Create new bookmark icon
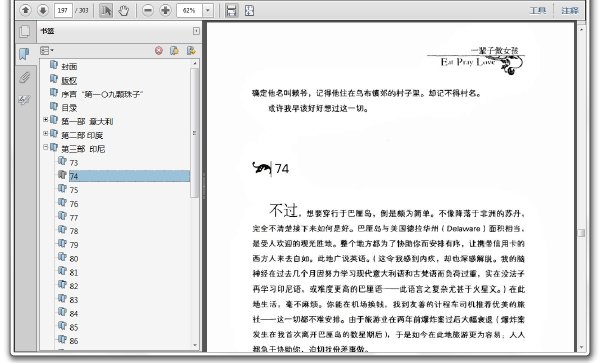Image resolution: width=600 pixels, height=363 pixels. pyautogui.click(x=174, y=50)
